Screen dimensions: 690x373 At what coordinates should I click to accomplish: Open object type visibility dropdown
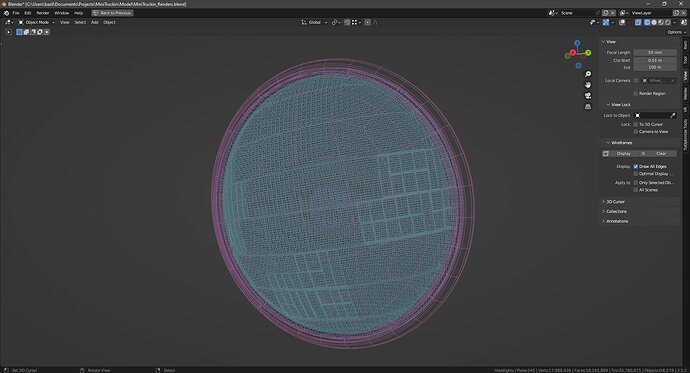click(x=595, y=22)
